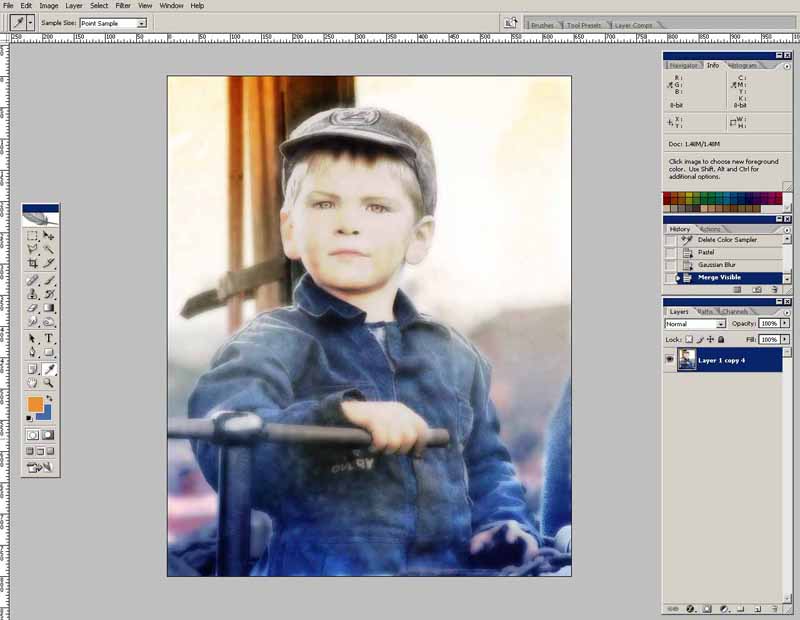Create new fill or adjustment layer
800x620 pixels.
(x=724, y=609)
